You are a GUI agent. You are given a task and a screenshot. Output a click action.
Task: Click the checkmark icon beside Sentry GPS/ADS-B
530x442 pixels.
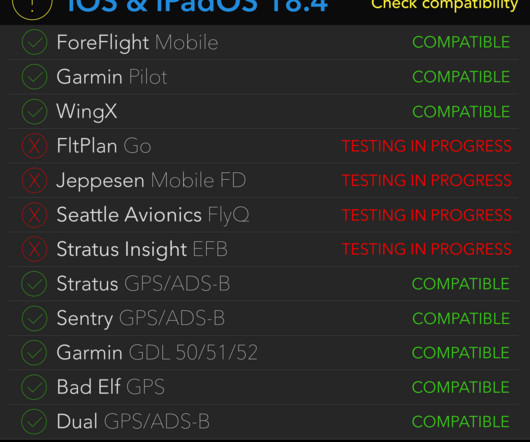coord(34,318)
